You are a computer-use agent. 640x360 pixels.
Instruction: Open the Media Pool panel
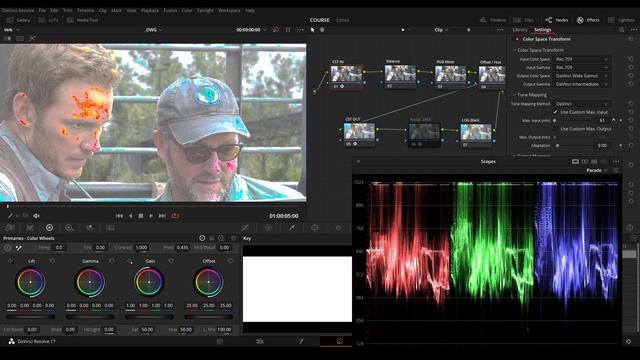coord(82,20)
